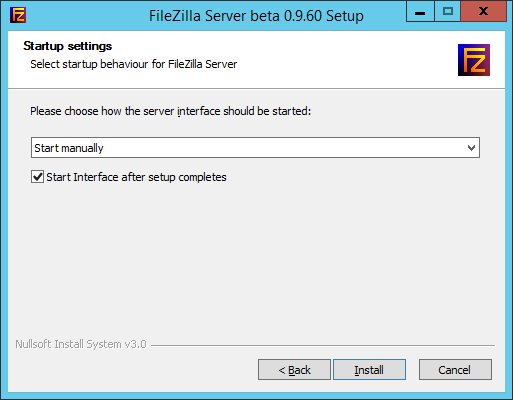Click the dropdown chevron arrow in the startup combo box
This screenshot has height=400, width=513.
[471, 148]
